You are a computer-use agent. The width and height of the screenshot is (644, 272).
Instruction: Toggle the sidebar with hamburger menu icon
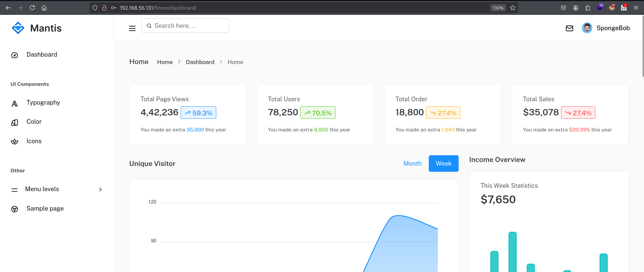[132, 29]
